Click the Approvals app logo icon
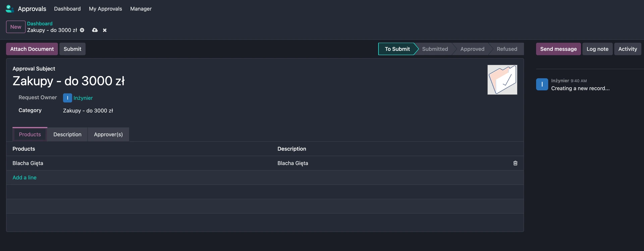644x251 pixels. pos(10,9)
